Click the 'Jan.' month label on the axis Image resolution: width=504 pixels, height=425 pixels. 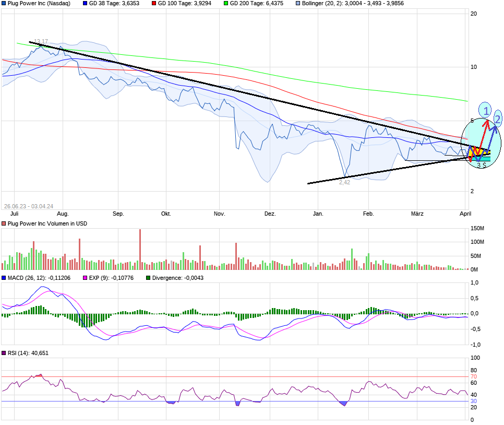tap(318, 214)
